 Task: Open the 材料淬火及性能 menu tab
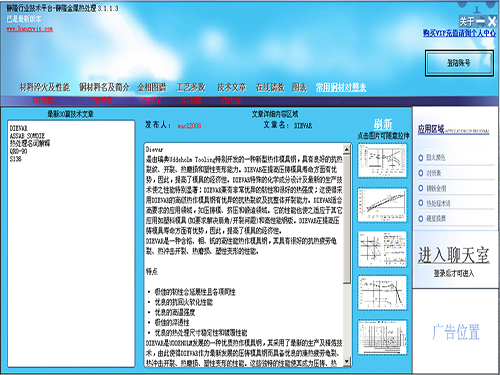click(x=45, y=87)
